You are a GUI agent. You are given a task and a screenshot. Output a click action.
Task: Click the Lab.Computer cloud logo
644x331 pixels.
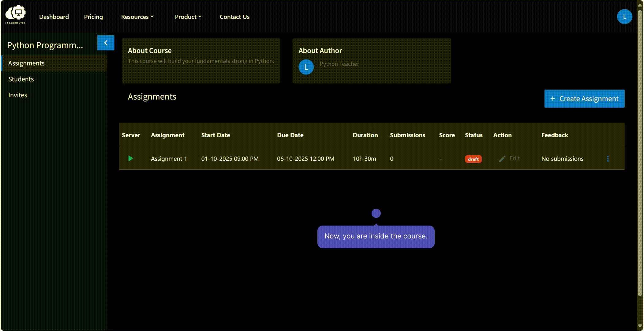pyautogui.click(x=15, y=14)
